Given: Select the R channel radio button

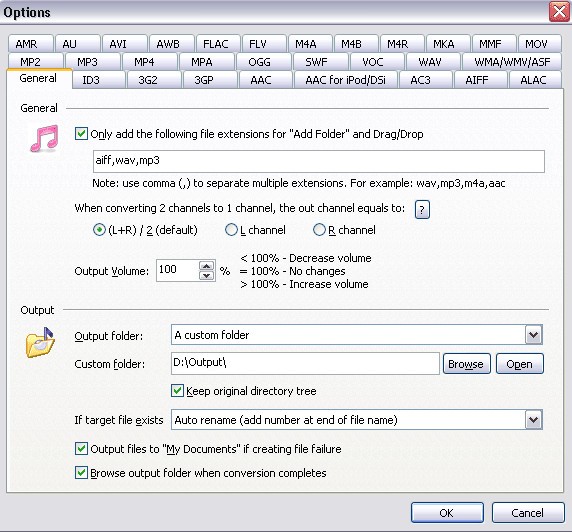Looking at the screenshot, I should (319, 230).
